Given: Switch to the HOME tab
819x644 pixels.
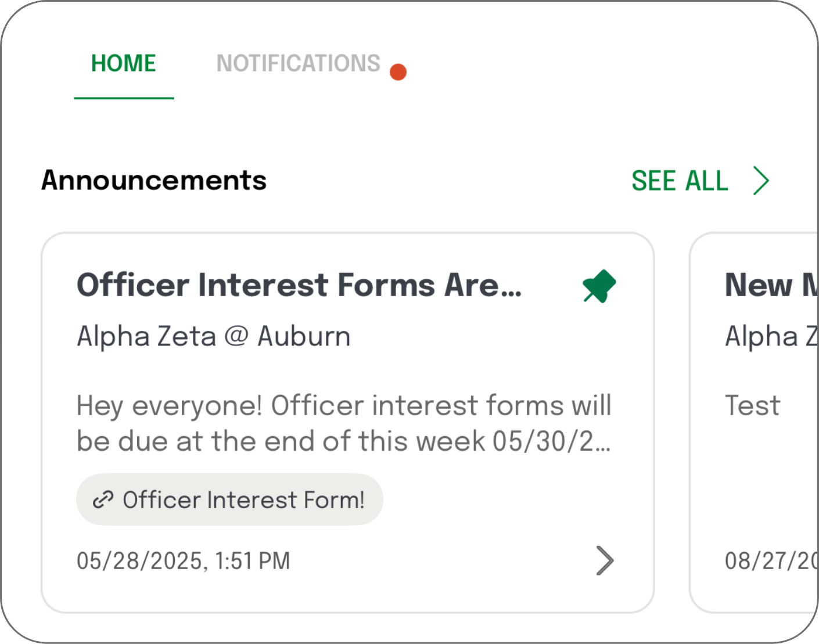Looking at the screenshot, I should click(x=124, y=64).
